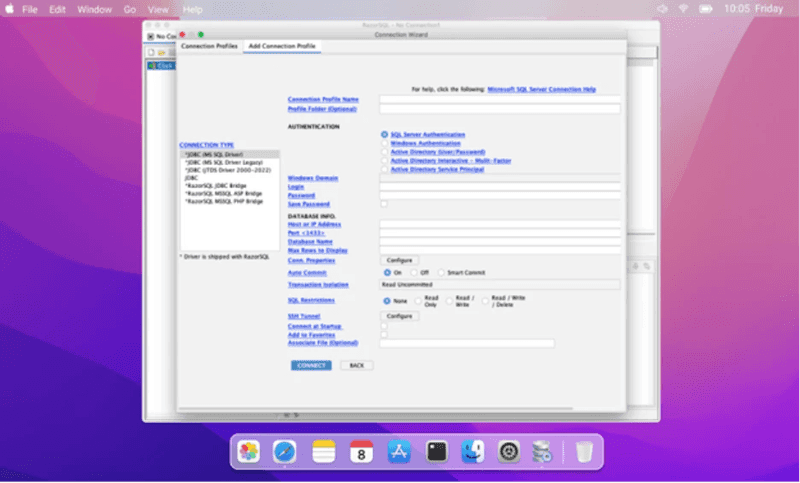Open the Trash in the Dock

click(584, 452)
